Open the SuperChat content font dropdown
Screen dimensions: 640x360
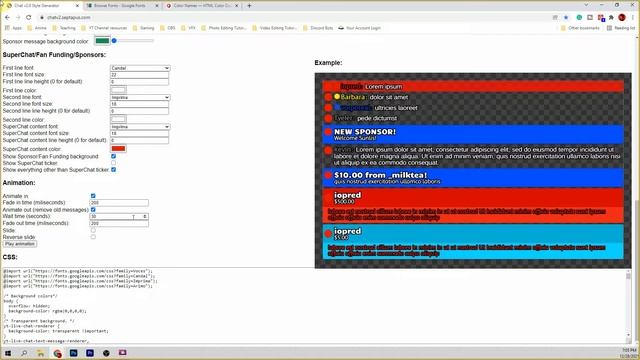pyautogui.click(x=140, y=127)
